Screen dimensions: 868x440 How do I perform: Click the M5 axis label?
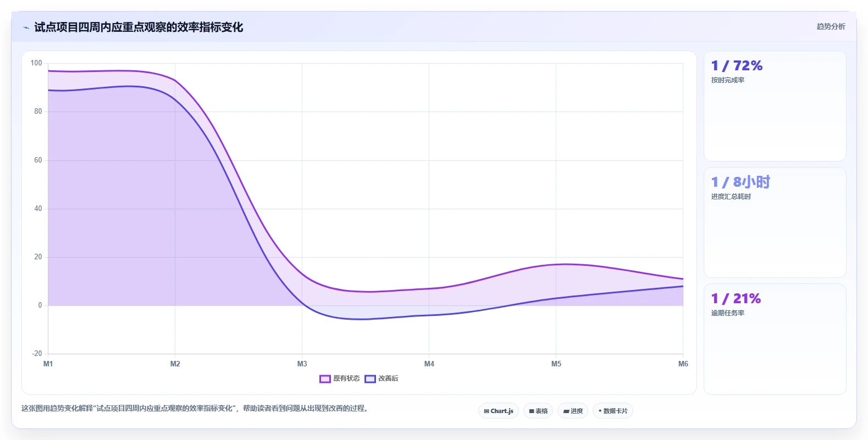pyautogui.click(x=556, y=364)
